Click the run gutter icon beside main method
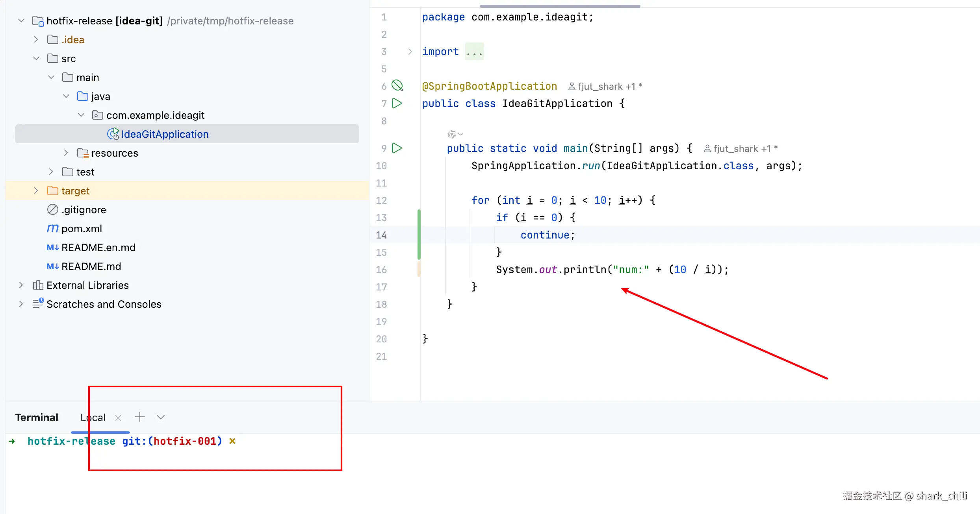 (x=397, y=148)
